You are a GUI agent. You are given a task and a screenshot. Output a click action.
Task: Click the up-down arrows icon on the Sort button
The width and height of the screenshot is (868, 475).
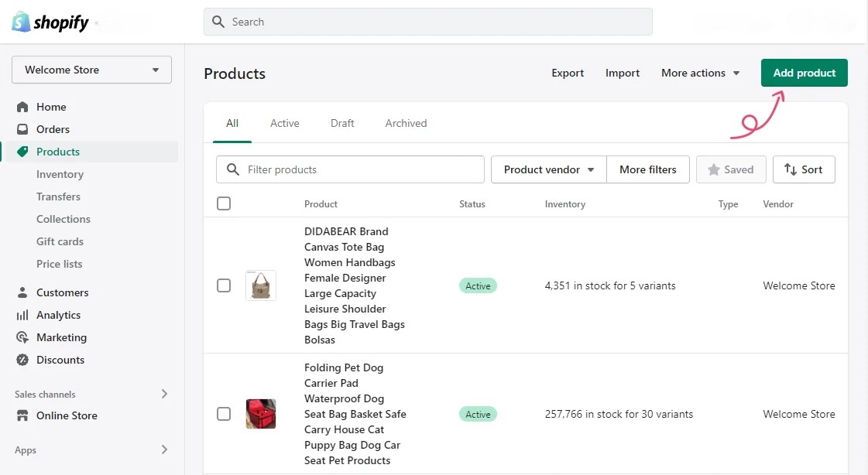(x=791, y=169)
